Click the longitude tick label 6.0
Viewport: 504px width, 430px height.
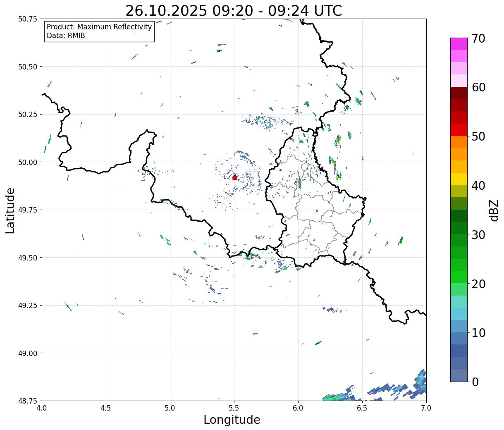[x=298, y=408]
